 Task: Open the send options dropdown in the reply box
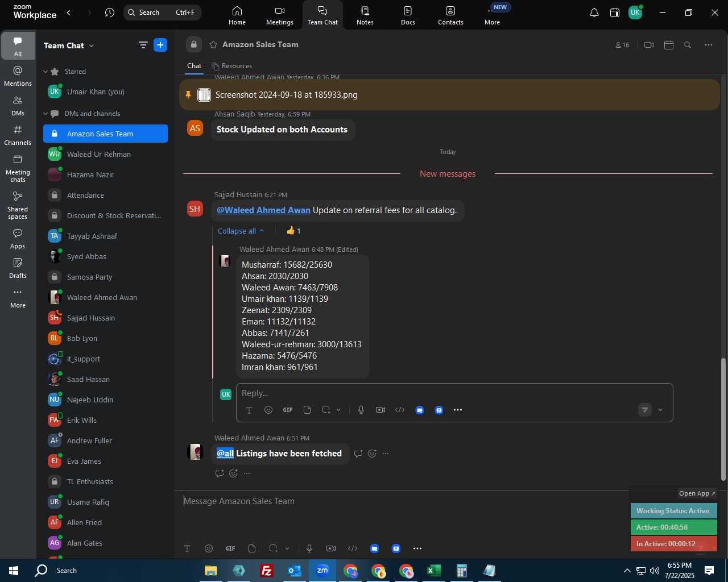pos(660,410)
